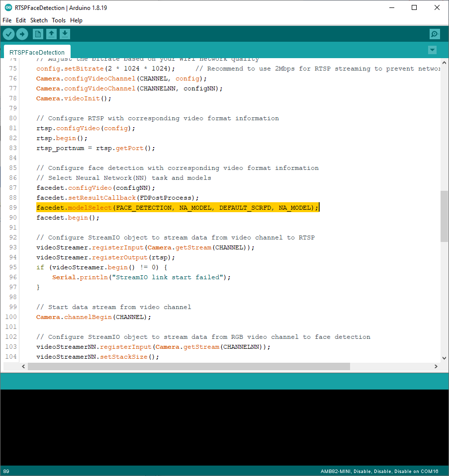Select the RTSPFaceDetection tab

tap(37, 52)
